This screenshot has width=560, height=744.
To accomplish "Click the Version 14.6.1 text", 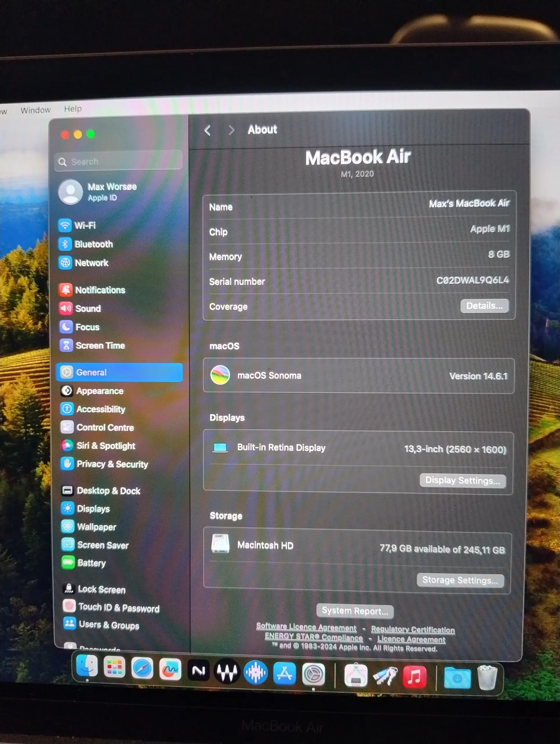I will (478, 376).
